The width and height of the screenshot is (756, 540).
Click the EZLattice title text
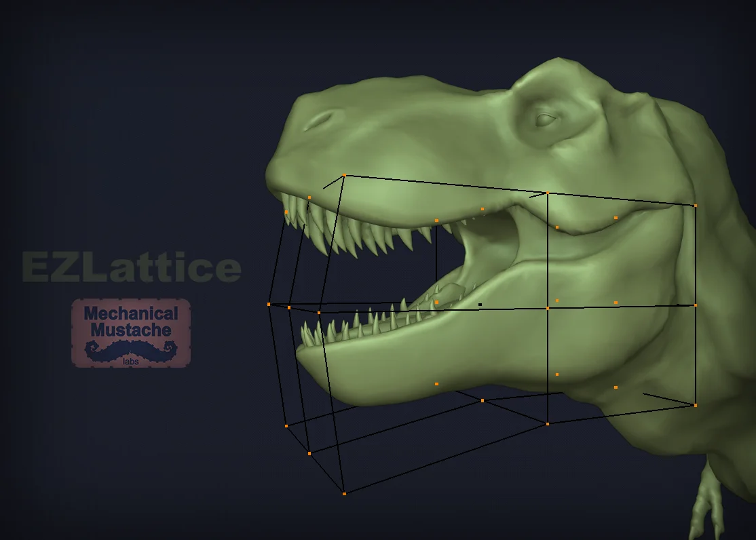132,268
